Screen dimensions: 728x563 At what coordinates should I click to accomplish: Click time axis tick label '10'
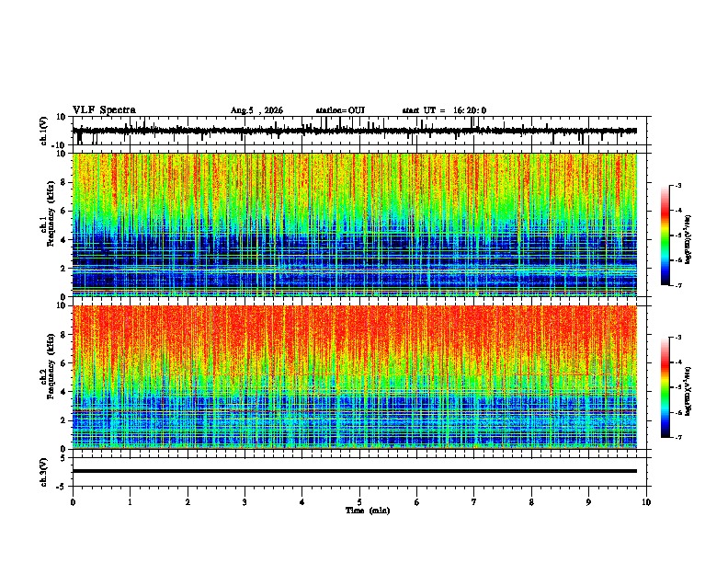click(646, 502)
